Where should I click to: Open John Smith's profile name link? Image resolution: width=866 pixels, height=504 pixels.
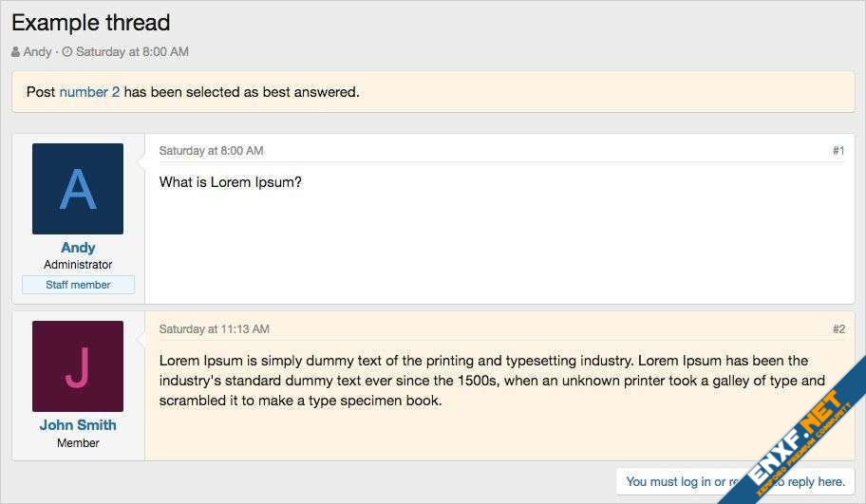78,425
